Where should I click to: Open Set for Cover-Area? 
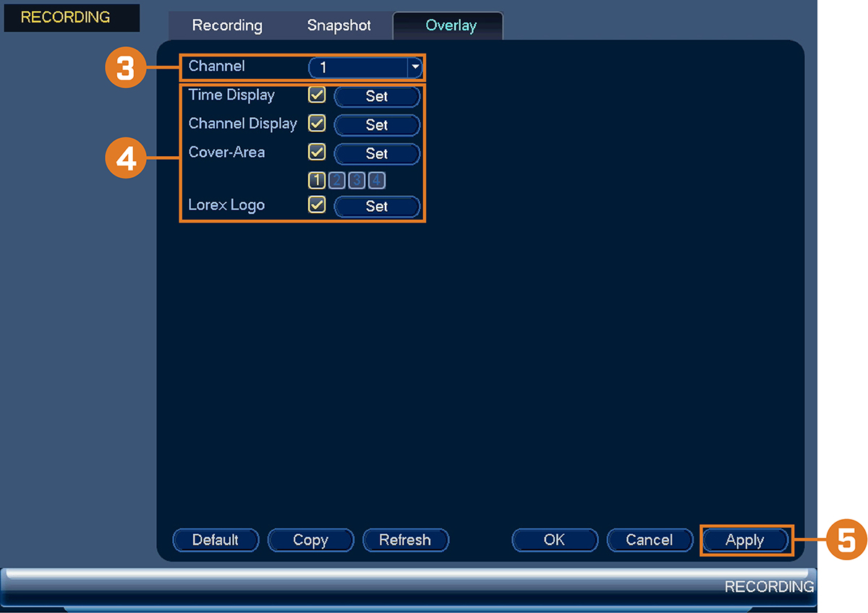[x=377, y=154]
